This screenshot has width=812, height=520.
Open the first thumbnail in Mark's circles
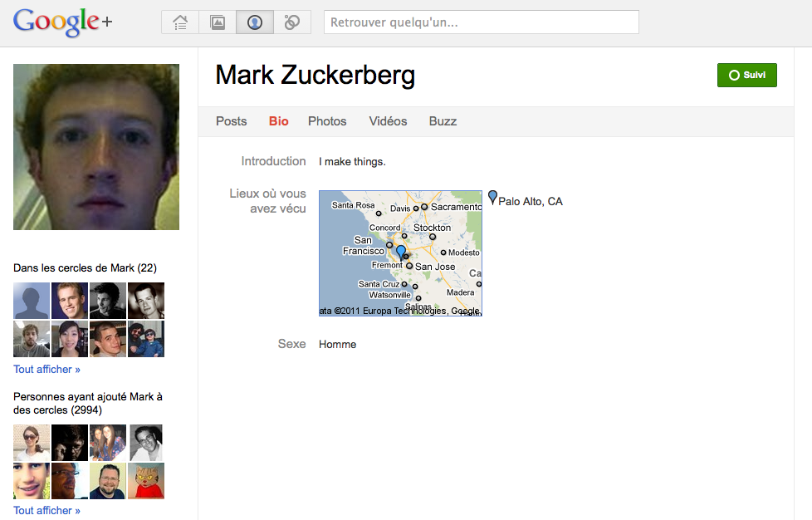[32, 301]
